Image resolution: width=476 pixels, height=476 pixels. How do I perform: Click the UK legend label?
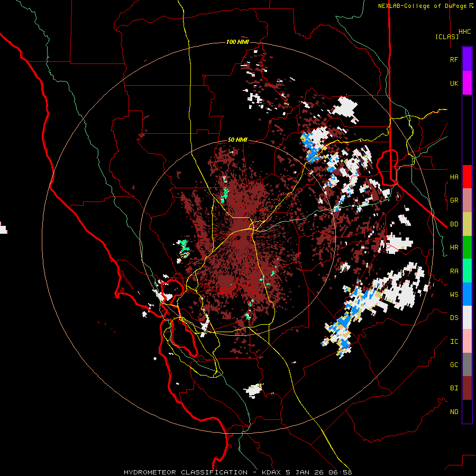click(x=454, y=83)
